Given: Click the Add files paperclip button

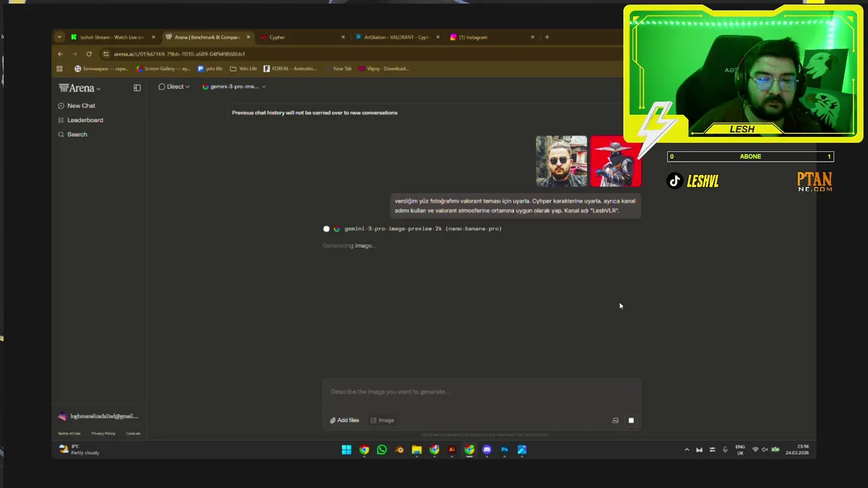Looking at the screenshot, I should tap(344, 420).
